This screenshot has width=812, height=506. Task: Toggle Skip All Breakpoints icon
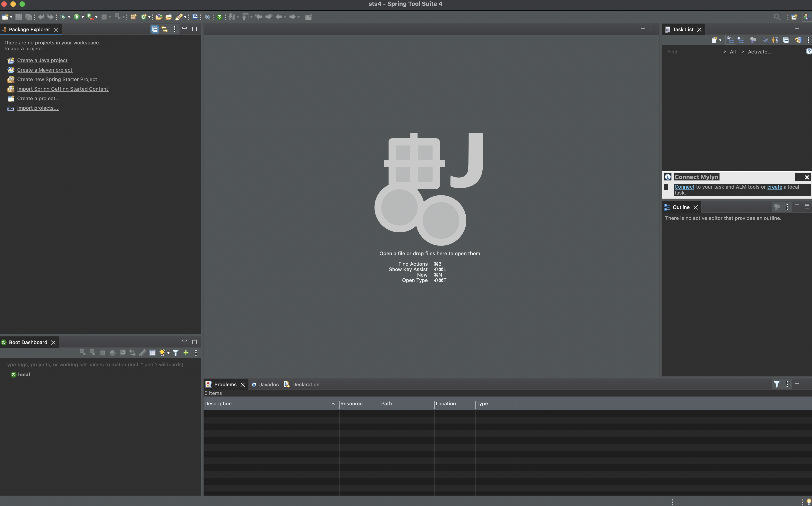(x=207, y=17)
